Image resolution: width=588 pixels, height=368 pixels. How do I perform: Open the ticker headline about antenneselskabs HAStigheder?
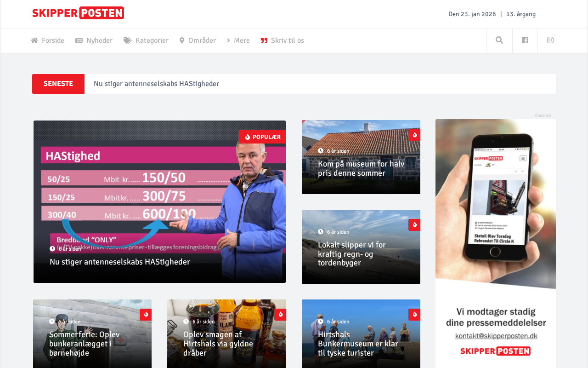point(156,84)
